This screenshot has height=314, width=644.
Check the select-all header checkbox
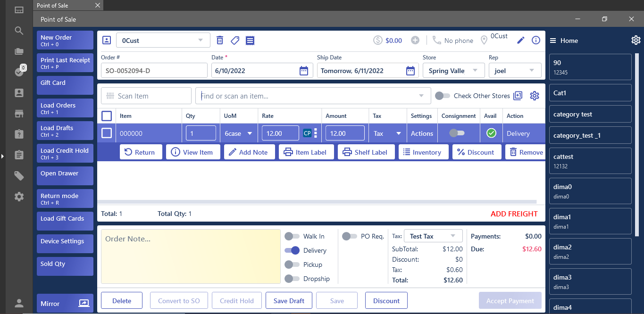click(107, 116)
